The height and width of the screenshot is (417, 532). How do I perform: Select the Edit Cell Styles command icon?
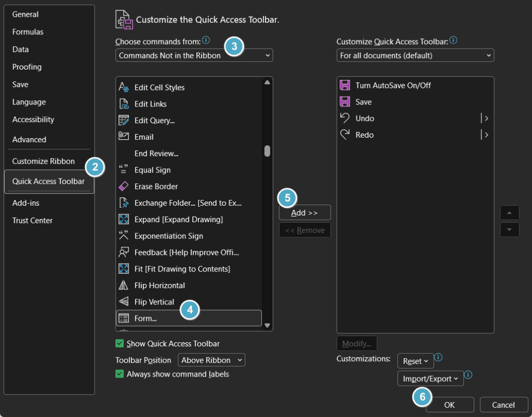pyautogui.click(x=124, y=87)
